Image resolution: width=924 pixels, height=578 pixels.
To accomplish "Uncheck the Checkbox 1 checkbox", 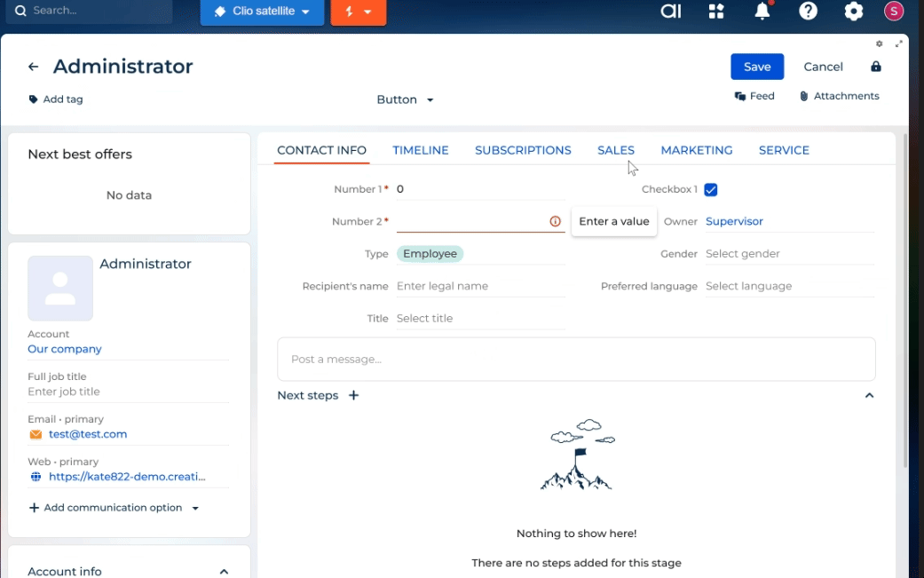I will coord(711,189).
